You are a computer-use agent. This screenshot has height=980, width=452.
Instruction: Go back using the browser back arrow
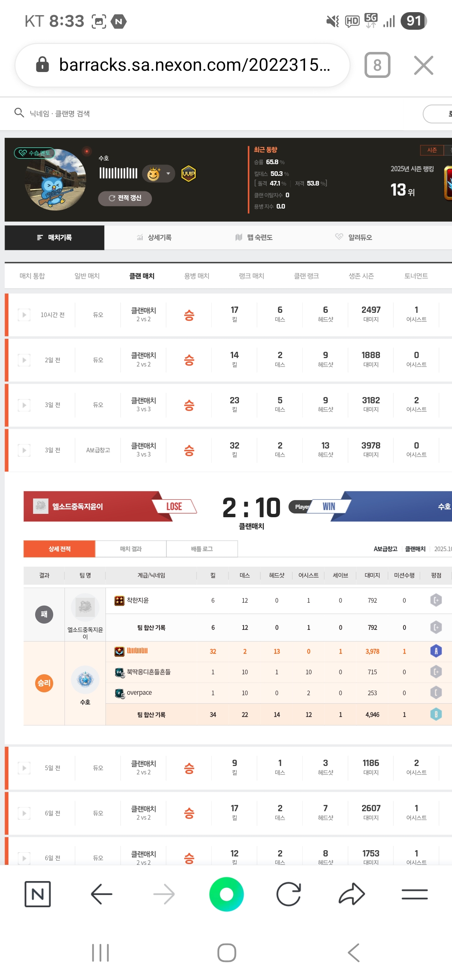click(x=101, y=894)
